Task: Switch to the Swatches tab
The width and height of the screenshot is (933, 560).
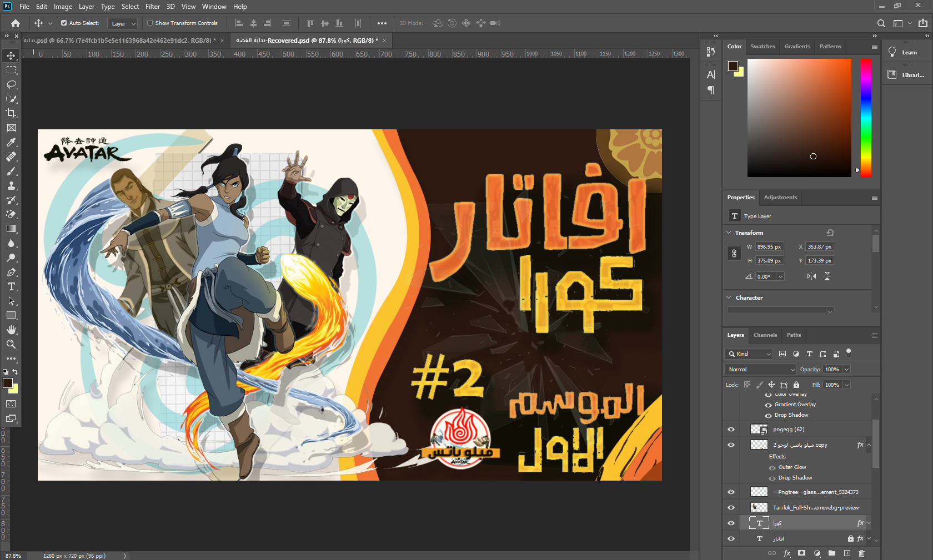Action: pyautogui.click(x=763, y=47)
